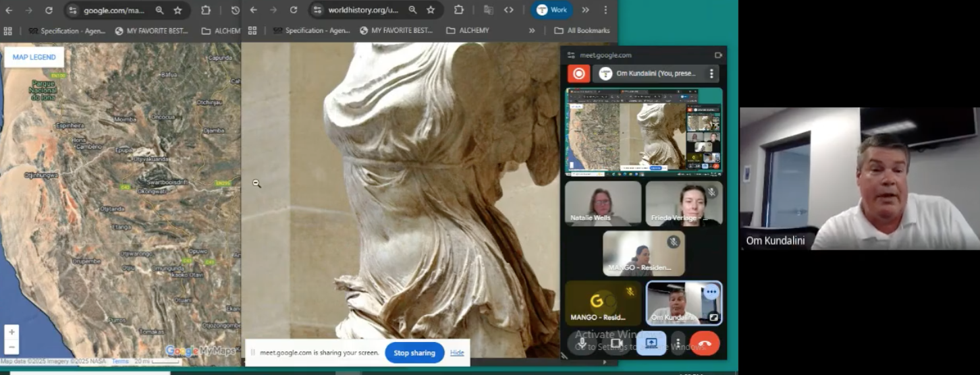The image size is (980, 375).
Task: Reload the google.com maps page
Action: (x=49, y=10)
